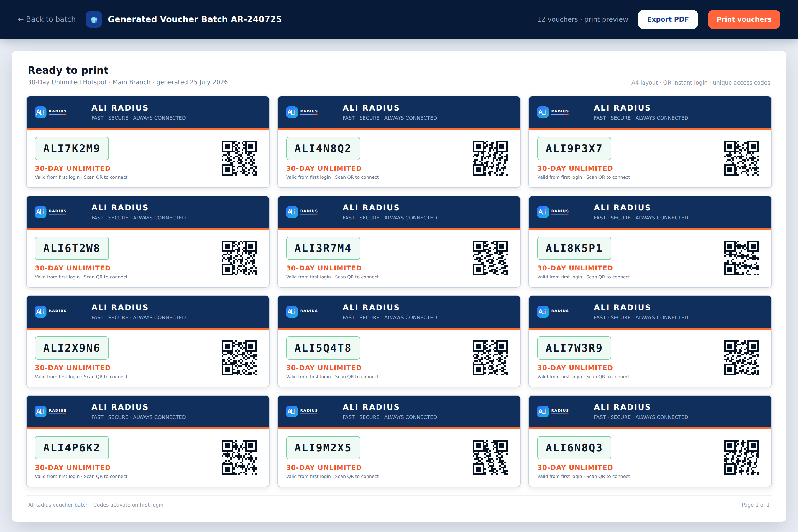
Task: Click the QR code on voucher ALI2X9N6
Action: [239, 358]
